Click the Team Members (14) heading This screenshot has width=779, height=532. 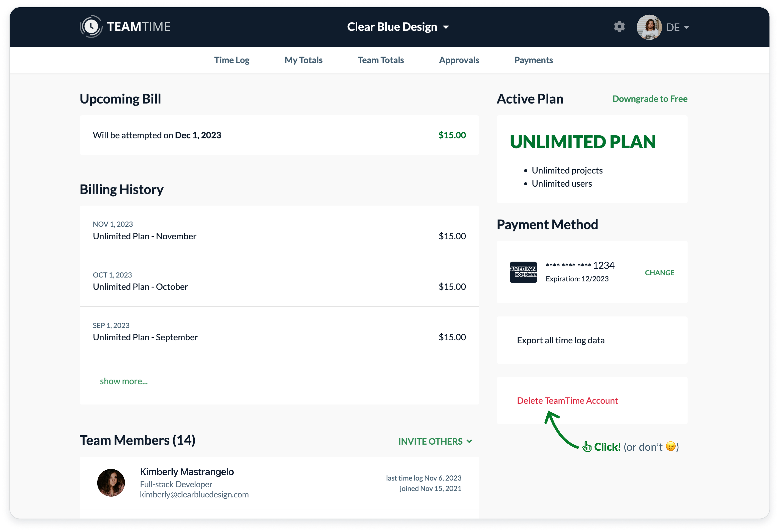(137, 440)
